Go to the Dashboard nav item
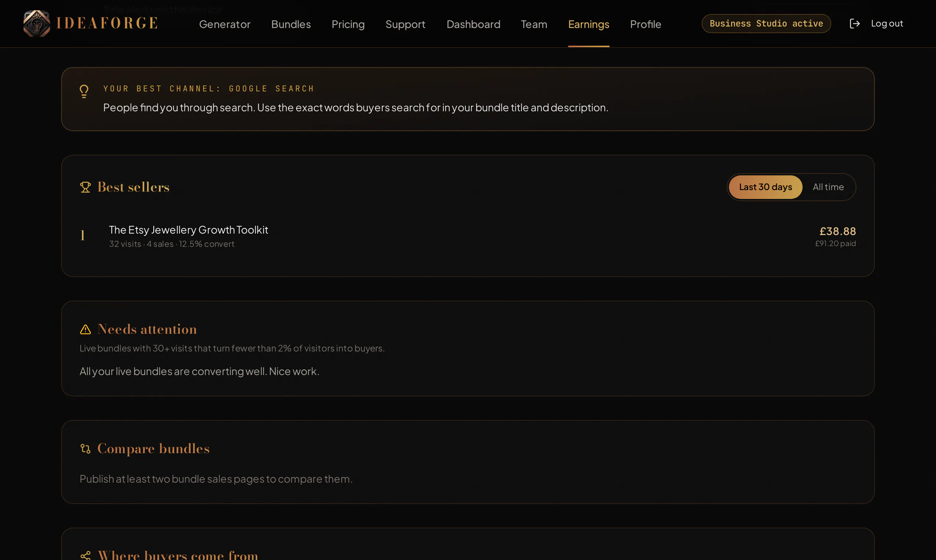The width and height of the screenshot is (936, 560). pyautogui.click(x=473, y=24)
